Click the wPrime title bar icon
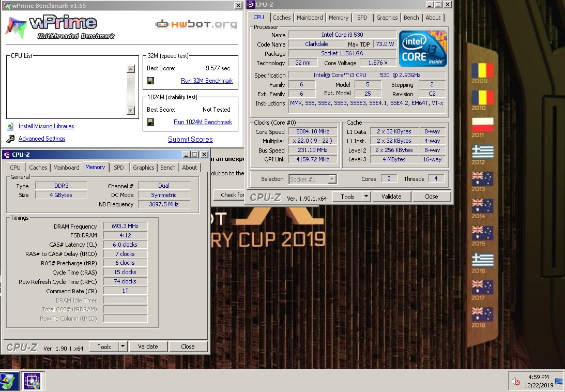Viewport: 565px width, 392px height. pyautogui.click(x=7, y=5)
